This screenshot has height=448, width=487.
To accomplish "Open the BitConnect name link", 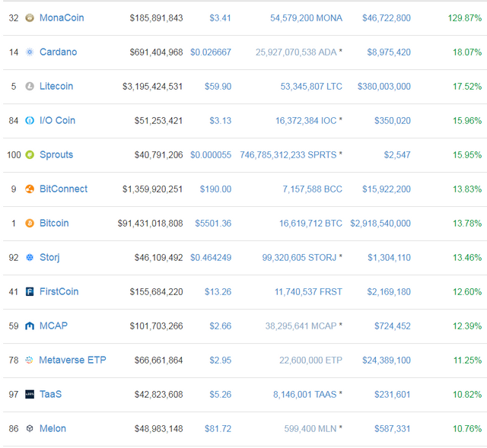I will click(x=63, y=189).
